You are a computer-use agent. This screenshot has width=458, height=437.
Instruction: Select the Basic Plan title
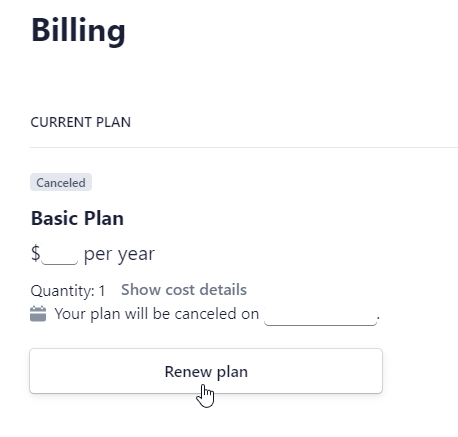click(77, 218)
